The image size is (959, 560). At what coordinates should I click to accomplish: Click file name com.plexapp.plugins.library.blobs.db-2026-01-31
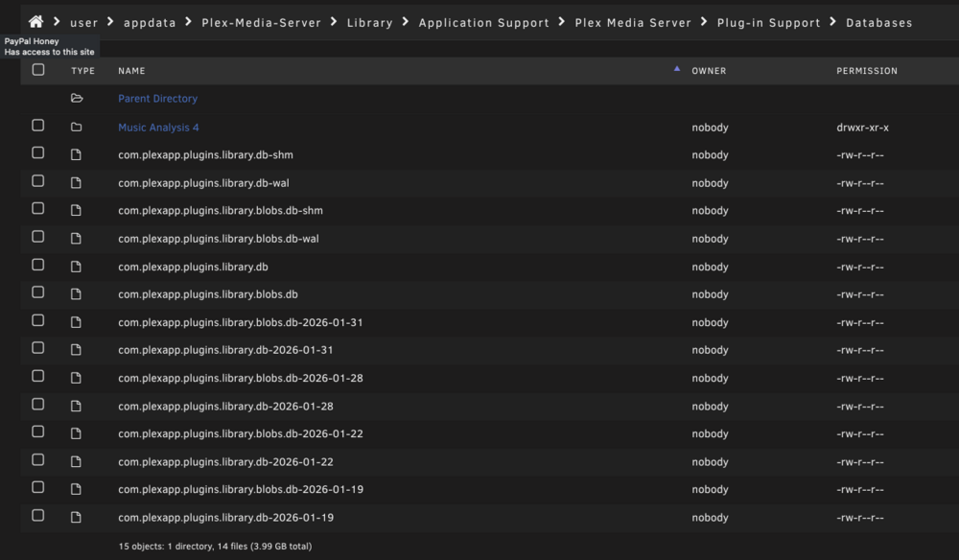coord(241,322)
